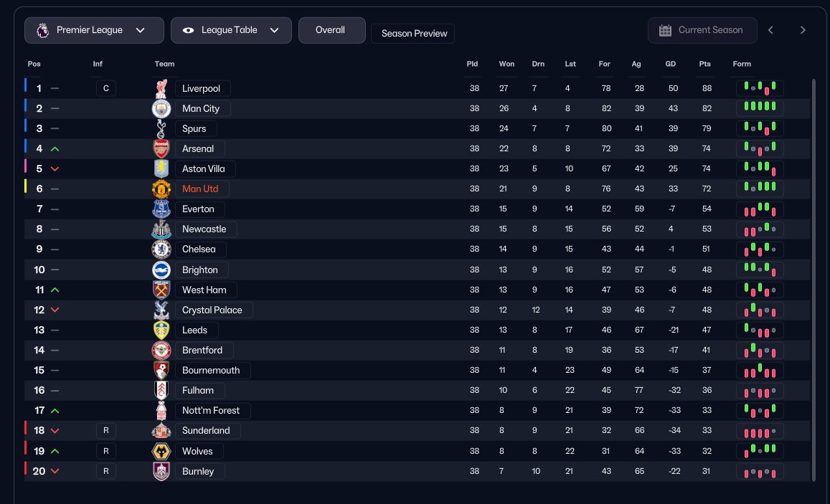This screenshot has height=504, width=830.
Task: Click the Wolves club crest icon
Action: pyautogui.click(x=161, y=452)
